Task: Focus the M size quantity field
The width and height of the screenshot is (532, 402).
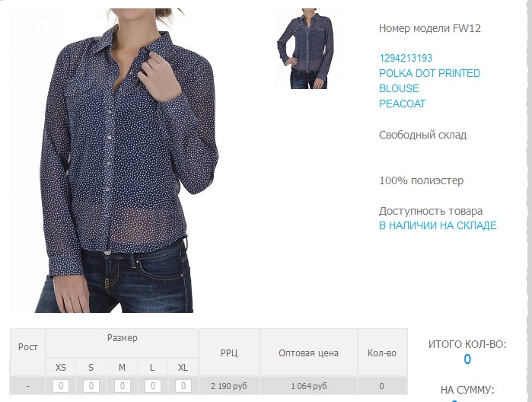Action: click(122, 386)
